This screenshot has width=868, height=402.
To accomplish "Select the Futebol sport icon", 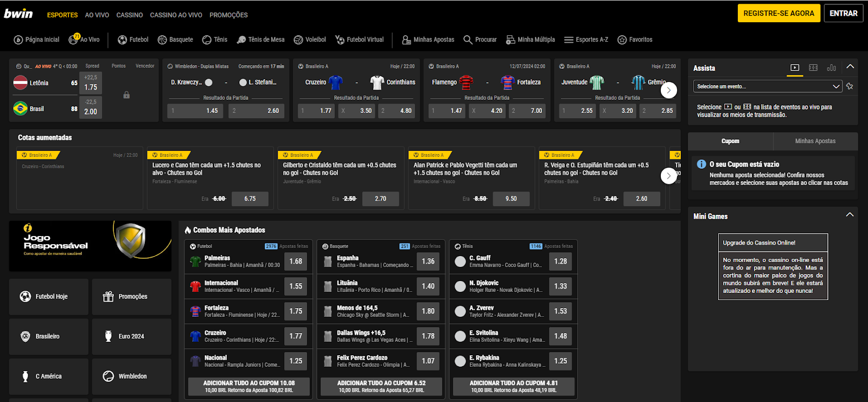I will (133, 40).
